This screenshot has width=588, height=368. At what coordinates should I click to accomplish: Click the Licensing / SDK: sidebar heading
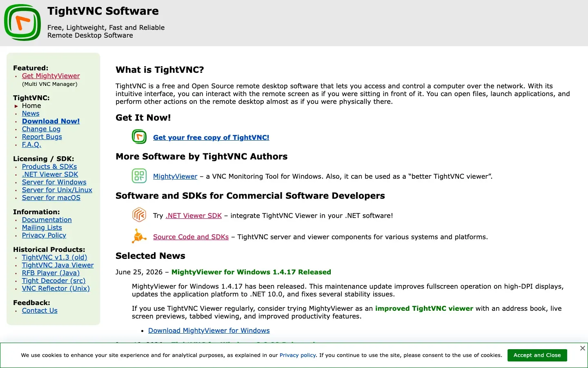point(44,159)
